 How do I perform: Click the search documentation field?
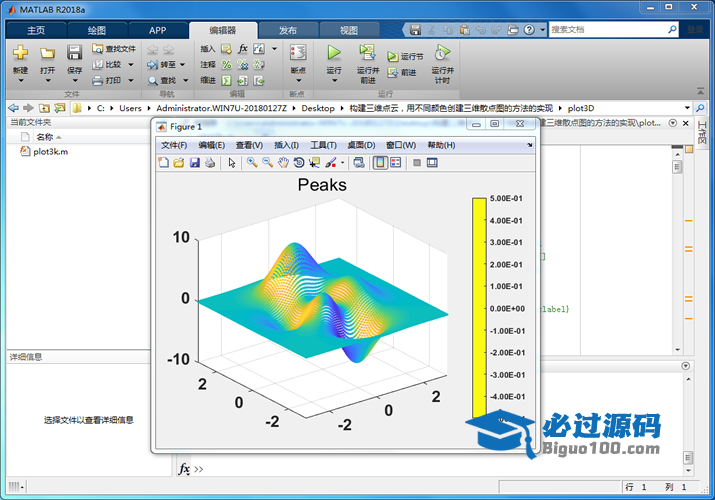click(608, 30)
